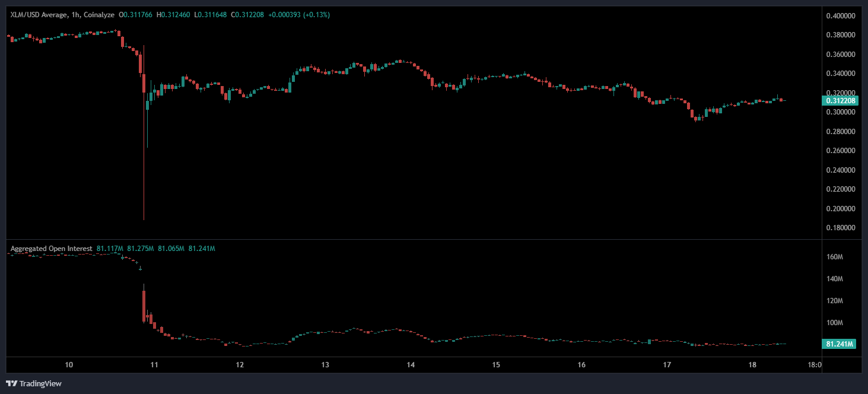Viewport: 868px width, 394px height.
Task: Click the 100M open interest axis label
Action: pos(835,323)
